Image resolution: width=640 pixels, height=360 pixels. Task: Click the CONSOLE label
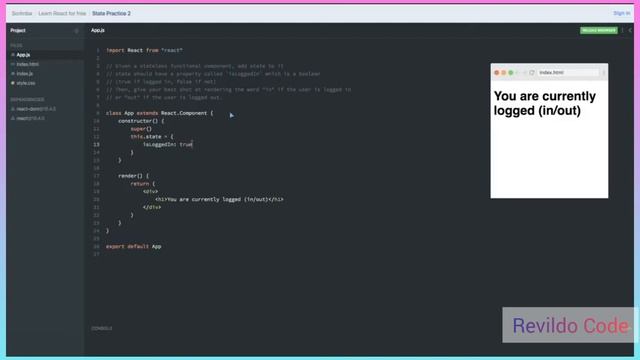pyautogui.click(x=102, y=328)
